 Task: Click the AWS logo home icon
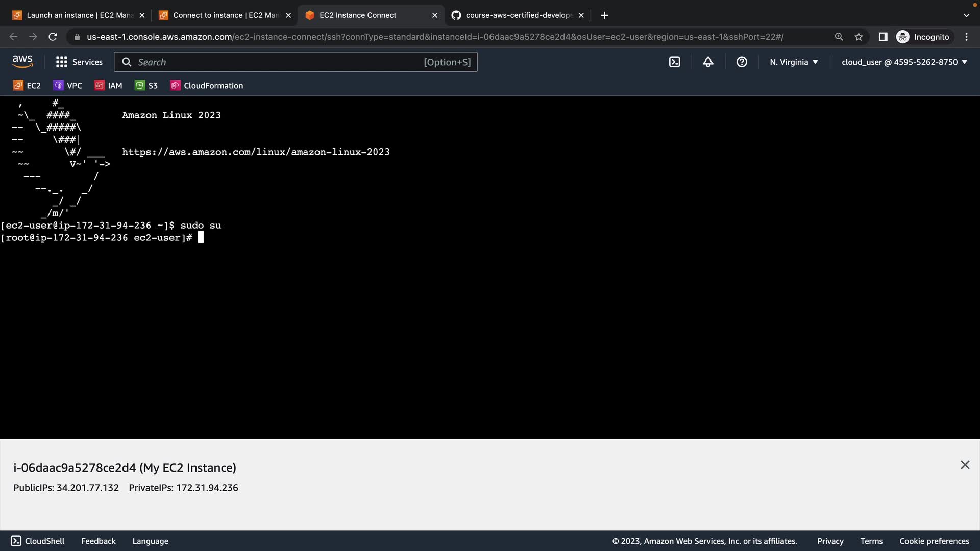(22, 62)
